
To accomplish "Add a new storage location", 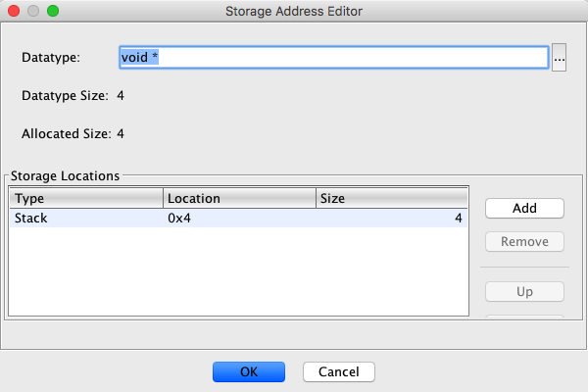I will tap(524, 208).
